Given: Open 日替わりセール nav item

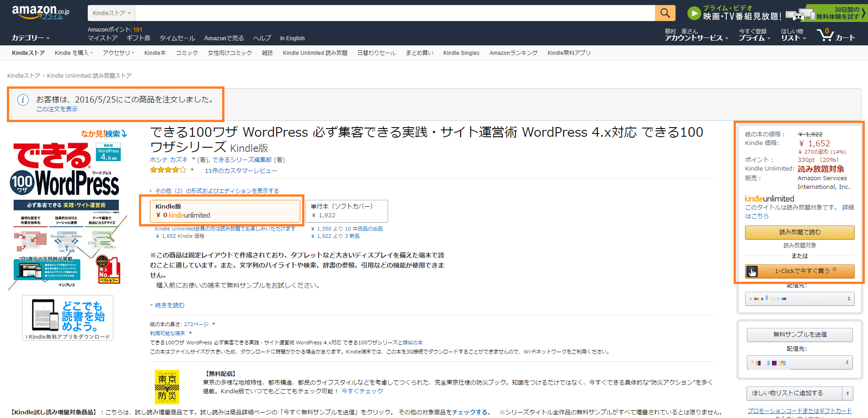Looking at the screenshot, I should (x=377, y=53).
